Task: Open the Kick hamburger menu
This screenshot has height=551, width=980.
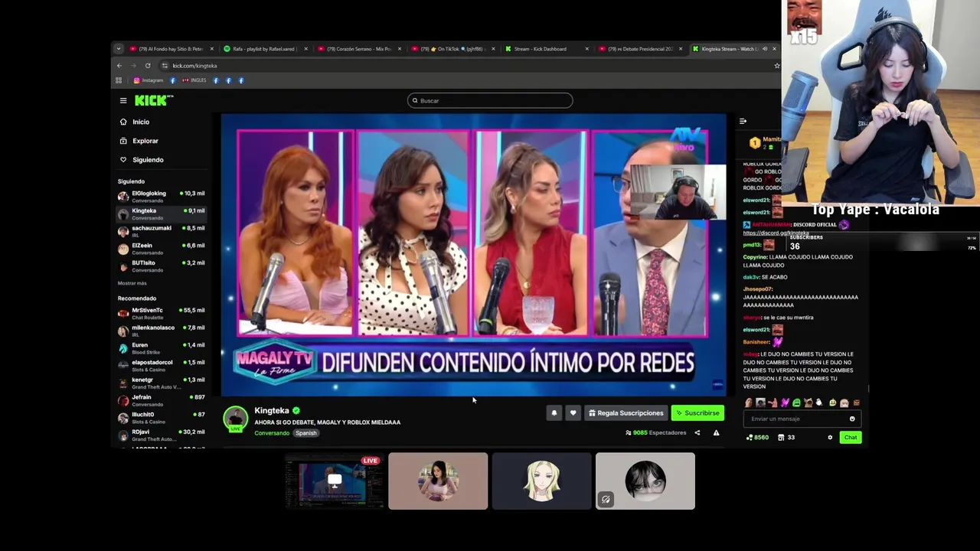Action: point(122,100)
